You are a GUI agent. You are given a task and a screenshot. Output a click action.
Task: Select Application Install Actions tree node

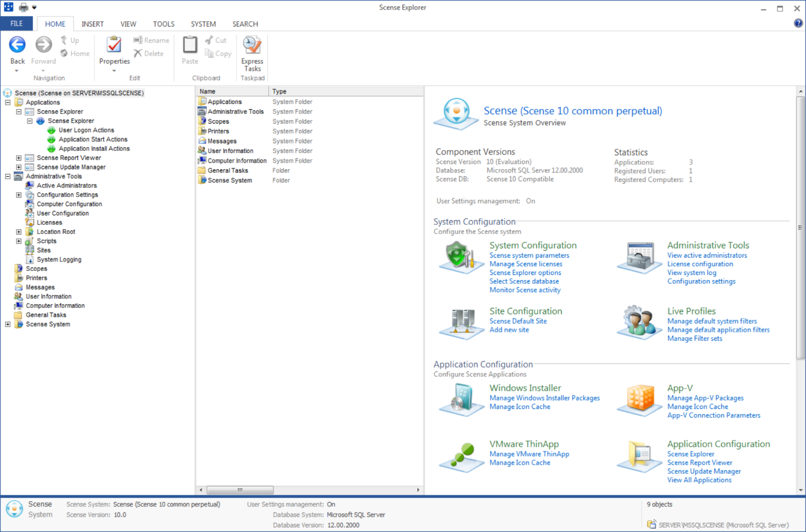[x=94, y=148]
